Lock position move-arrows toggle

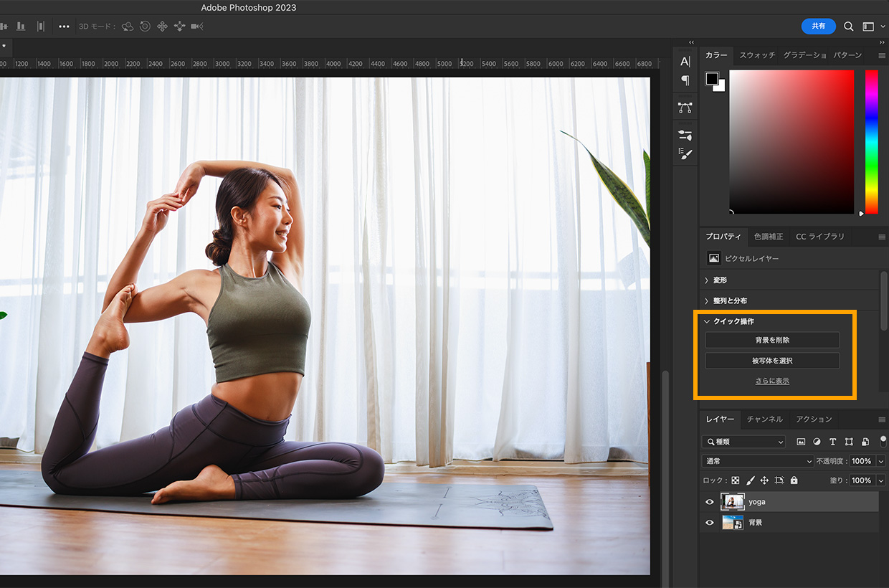tap(764, 480)
